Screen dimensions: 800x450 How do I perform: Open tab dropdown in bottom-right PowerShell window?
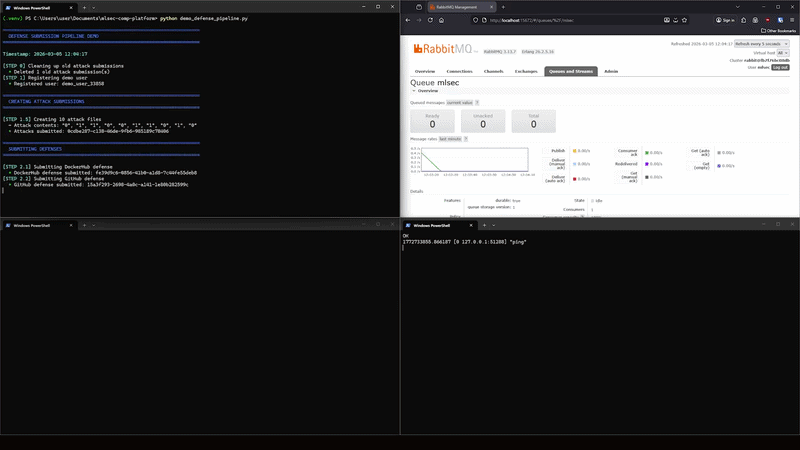[493, 225]
